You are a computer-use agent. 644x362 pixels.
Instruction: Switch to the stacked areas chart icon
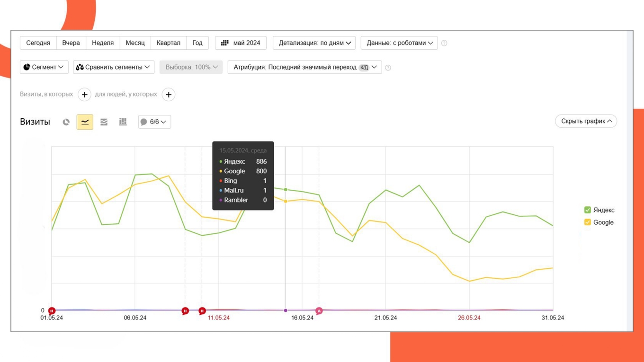pos(104,122)
